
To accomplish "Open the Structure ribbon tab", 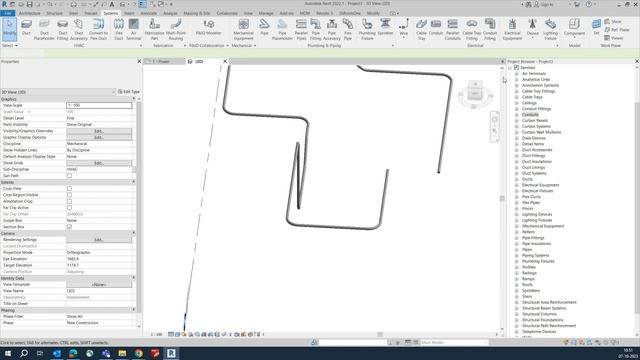I will point(54,13).
